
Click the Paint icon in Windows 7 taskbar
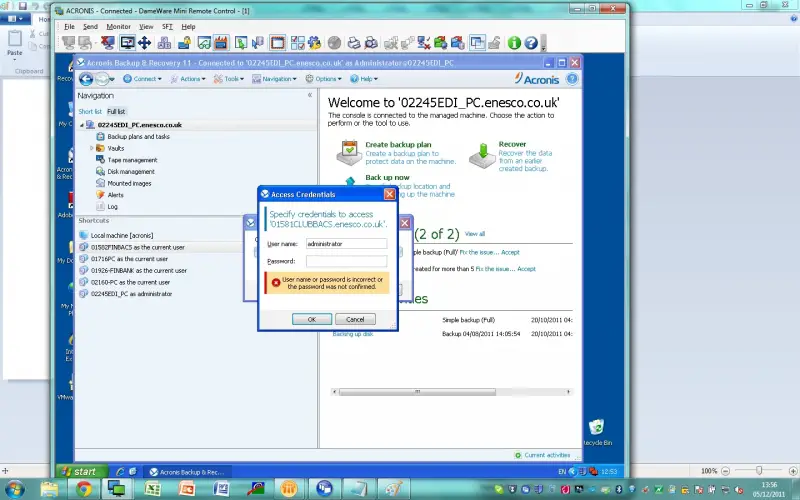393,489
